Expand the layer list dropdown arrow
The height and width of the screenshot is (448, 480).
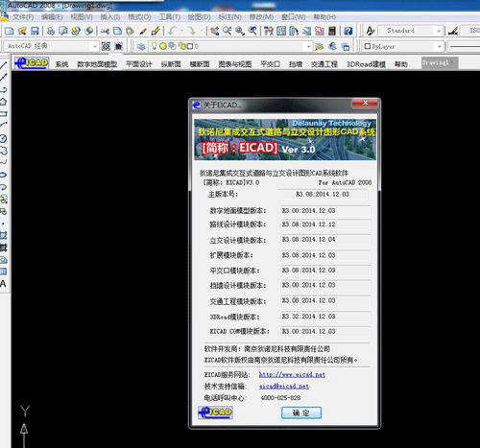(x=308, y=47)
